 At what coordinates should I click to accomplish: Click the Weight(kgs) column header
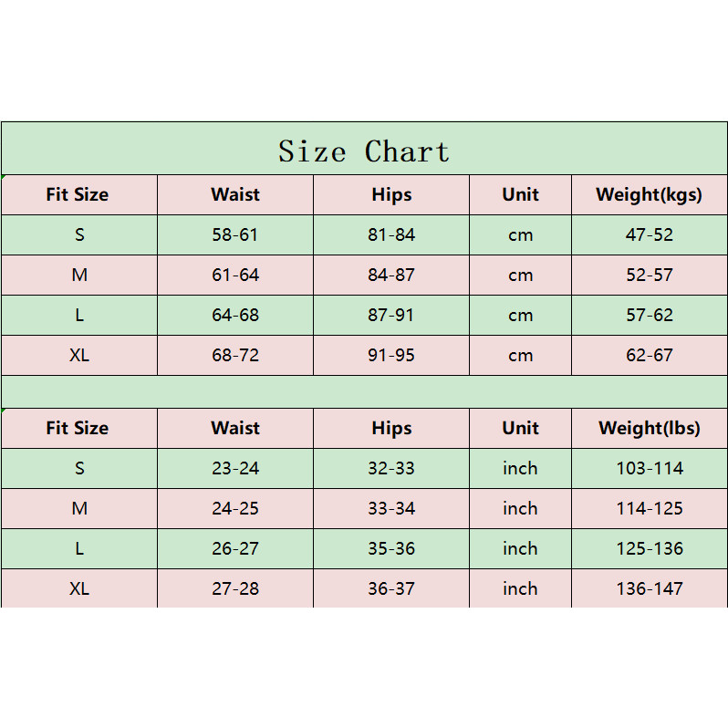650,194
